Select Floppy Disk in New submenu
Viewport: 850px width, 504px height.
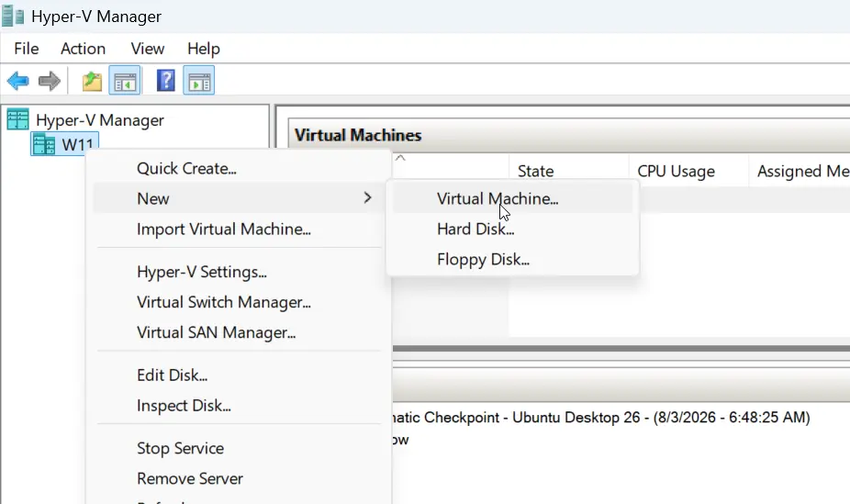tap(512, 259)
